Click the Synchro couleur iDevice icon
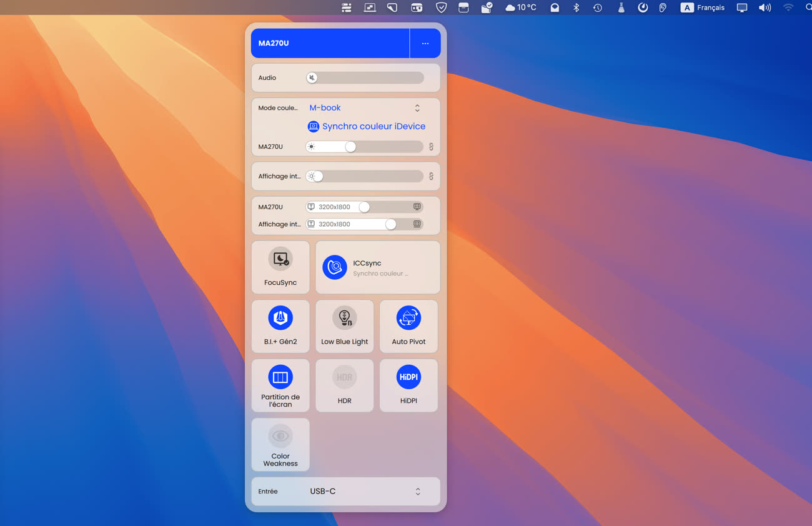 [314, 126]
